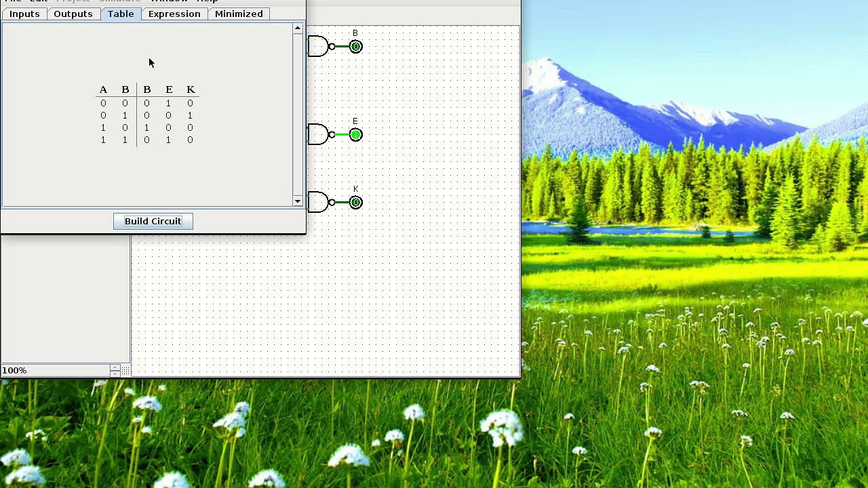Click output pin B on the canvas

(355, 47)
